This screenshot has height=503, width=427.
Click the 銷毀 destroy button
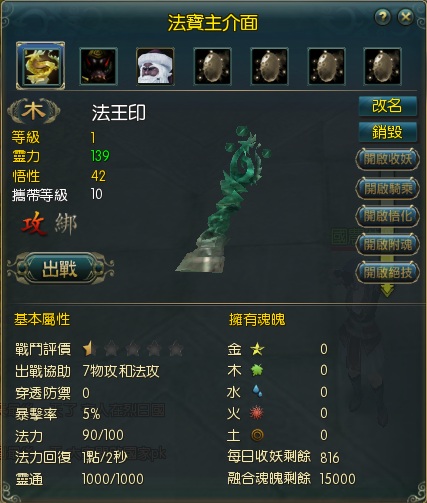pos(388,132)
